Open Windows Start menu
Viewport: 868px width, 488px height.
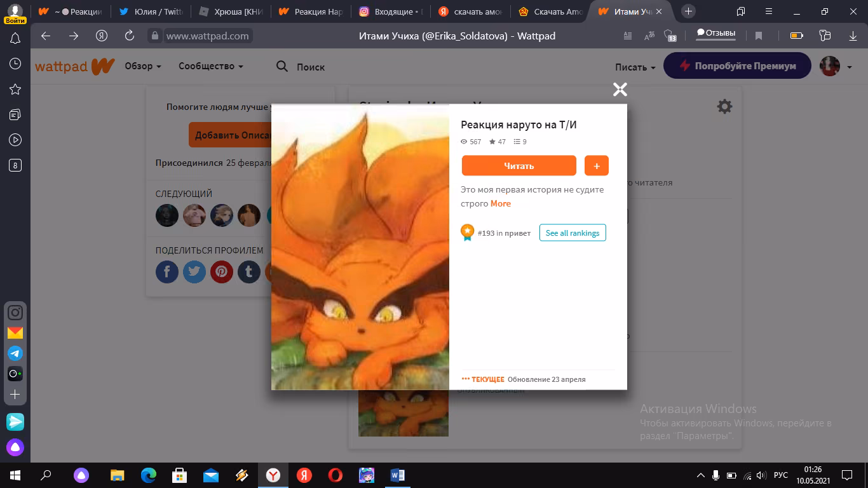coord(15,475)
